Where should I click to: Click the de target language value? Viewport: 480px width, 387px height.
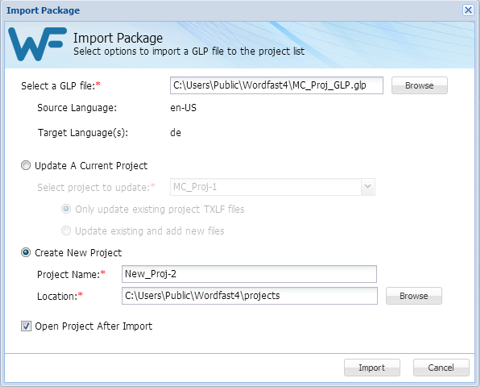tap(176, 132)
